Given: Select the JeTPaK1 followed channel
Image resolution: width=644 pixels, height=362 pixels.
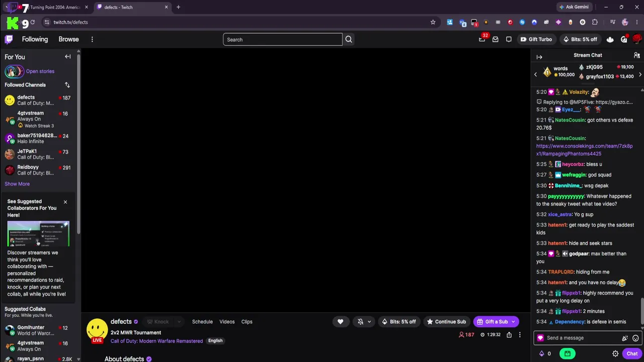Looking at the screenshot, I should coord(38,154).
